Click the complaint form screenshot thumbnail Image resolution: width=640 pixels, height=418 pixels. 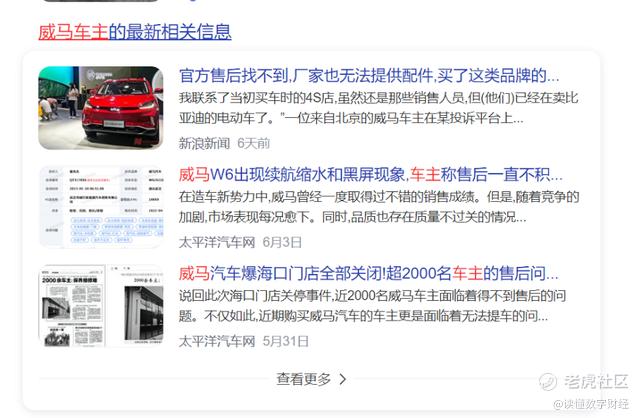click(x=101, y=207)
